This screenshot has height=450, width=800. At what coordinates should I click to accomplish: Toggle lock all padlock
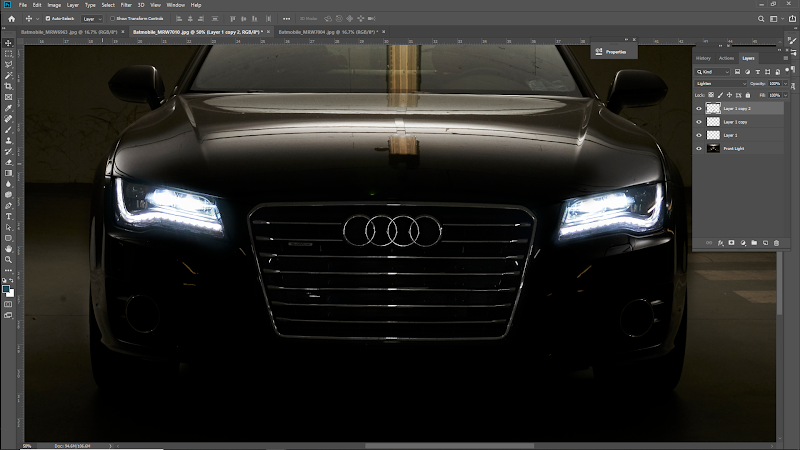click(x=748, y=95)
